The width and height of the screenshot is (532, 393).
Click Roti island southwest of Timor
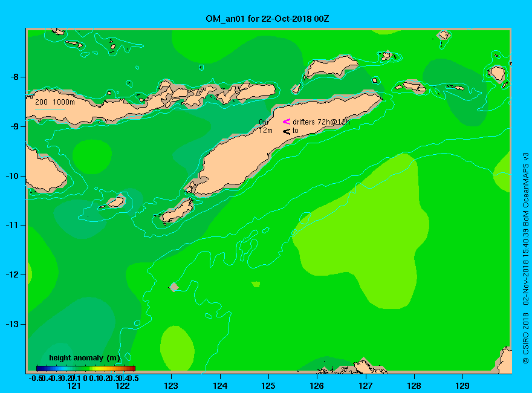177,211
